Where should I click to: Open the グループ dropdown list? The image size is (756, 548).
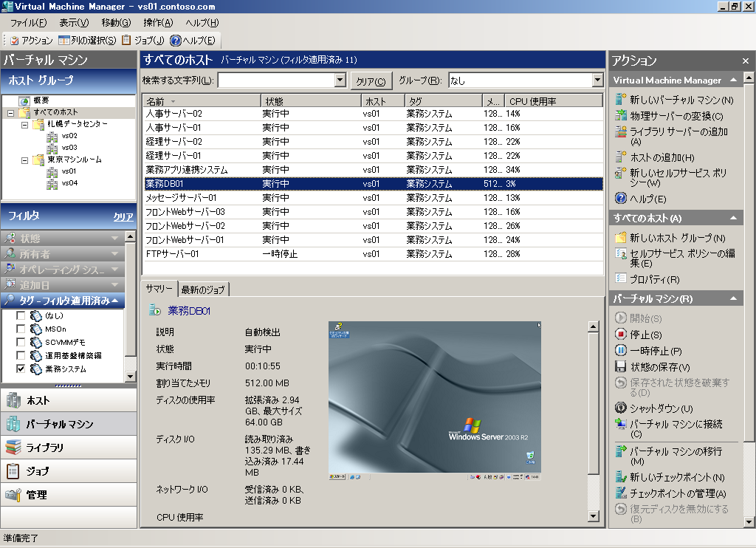tap(597, 81)
